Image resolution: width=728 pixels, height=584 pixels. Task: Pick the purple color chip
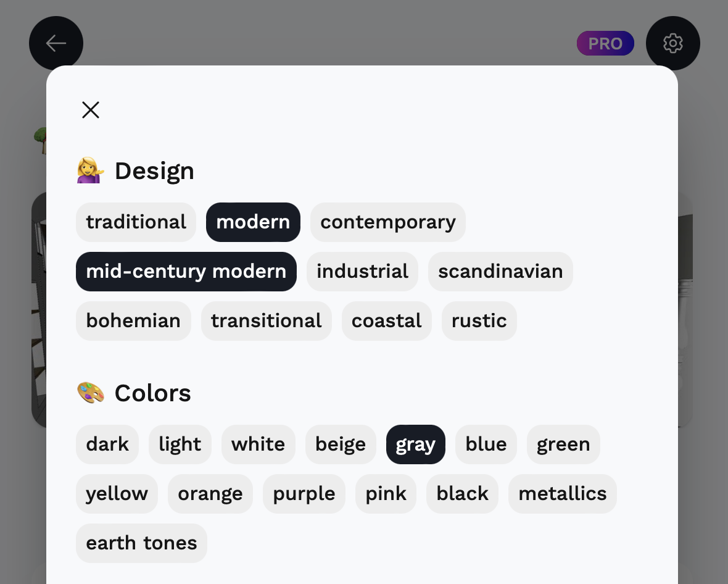pos(304,494)
